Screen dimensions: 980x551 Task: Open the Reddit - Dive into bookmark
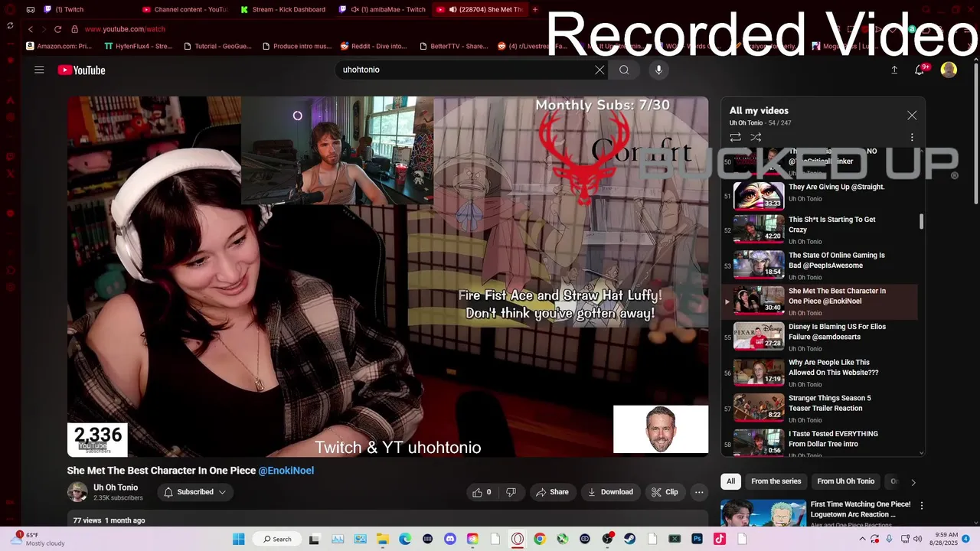pos(374,46)
